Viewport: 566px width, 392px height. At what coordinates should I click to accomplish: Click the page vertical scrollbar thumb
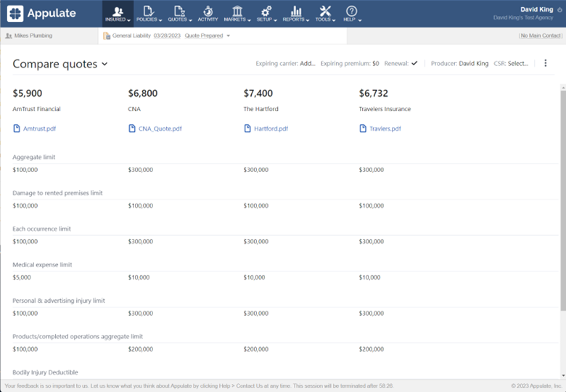[563, 200]
